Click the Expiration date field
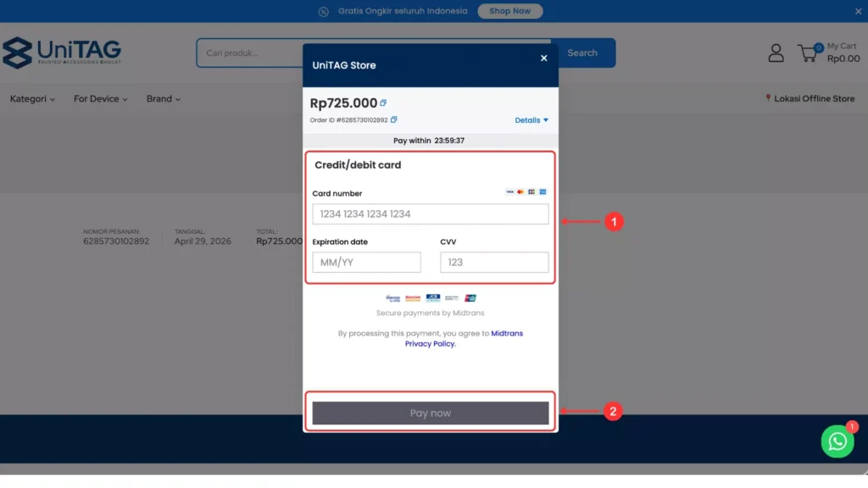The image size is (868, 488). 366,263
